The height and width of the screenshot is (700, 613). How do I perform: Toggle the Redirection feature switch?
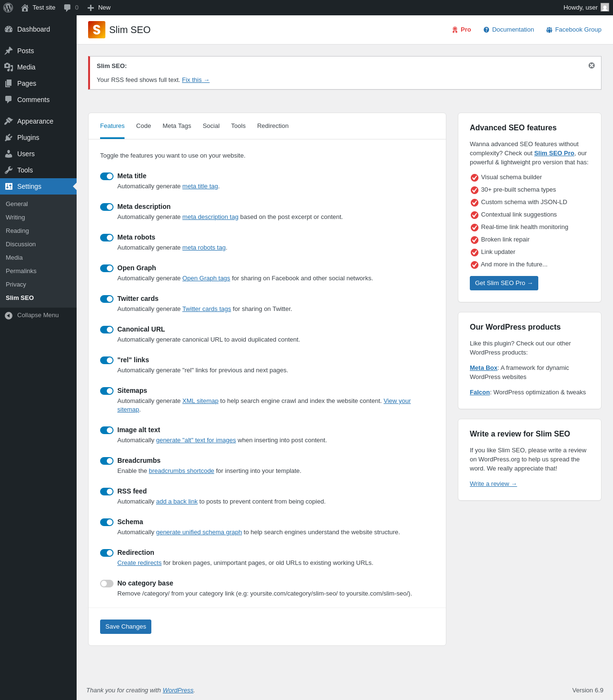pos(107,553)
